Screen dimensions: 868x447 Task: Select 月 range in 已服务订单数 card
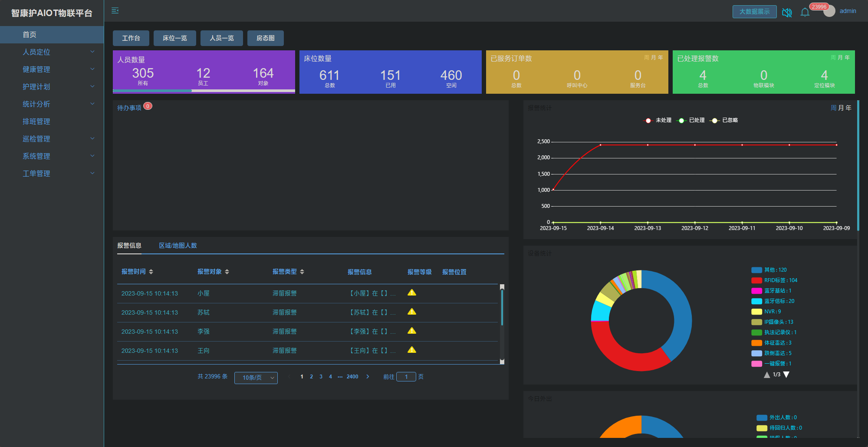(x=654, y=58)
